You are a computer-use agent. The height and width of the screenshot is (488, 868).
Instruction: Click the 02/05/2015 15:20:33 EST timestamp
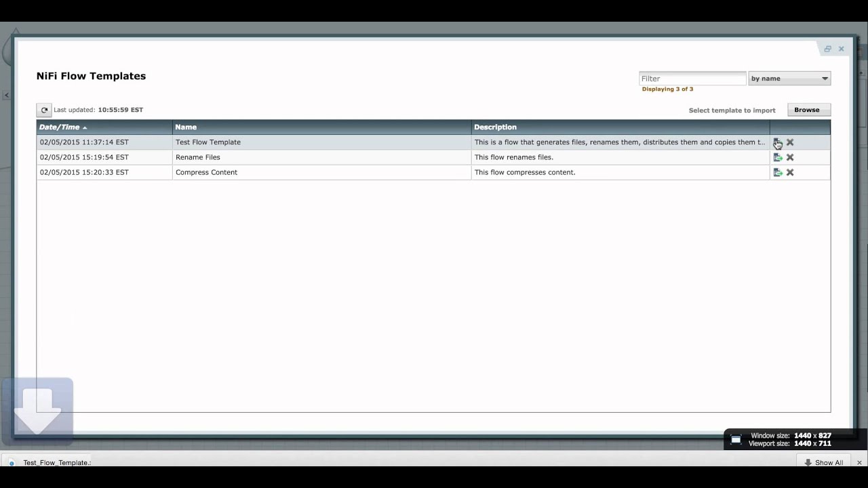84,172
